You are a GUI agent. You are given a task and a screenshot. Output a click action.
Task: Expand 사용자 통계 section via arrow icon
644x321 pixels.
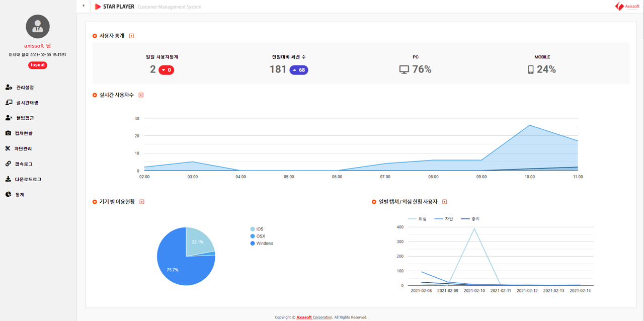tap(131, 36)
